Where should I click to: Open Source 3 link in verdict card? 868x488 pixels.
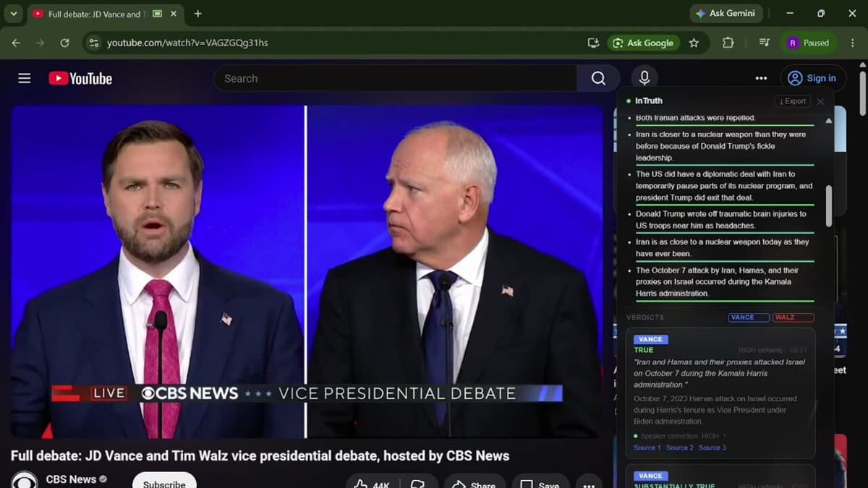[712, 448]
